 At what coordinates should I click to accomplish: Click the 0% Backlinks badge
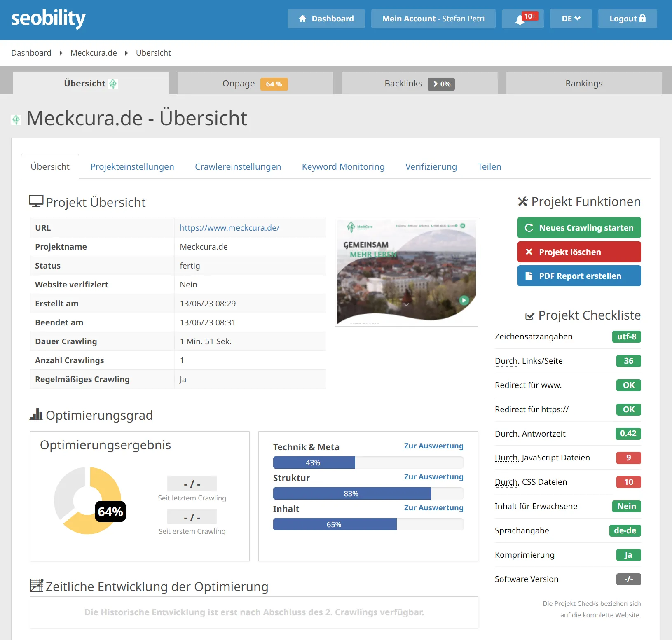click(x=441, y=84)
